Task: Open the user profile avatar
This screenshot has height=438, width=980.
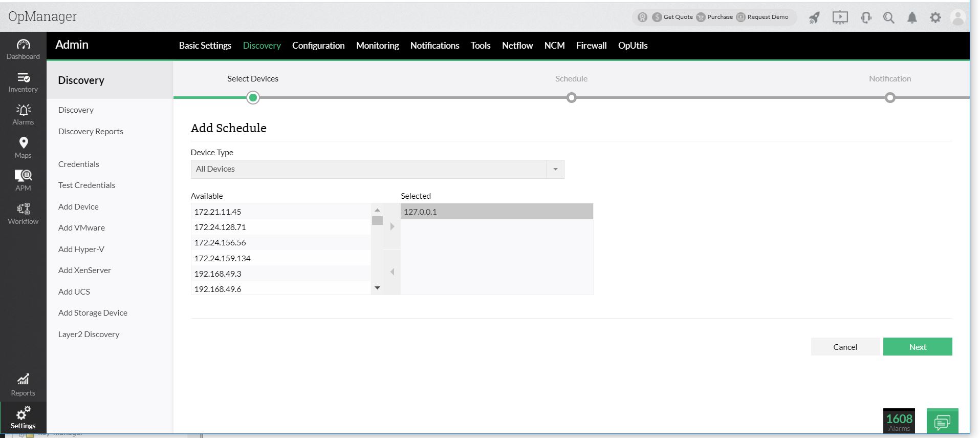Action: pos(957,17)
